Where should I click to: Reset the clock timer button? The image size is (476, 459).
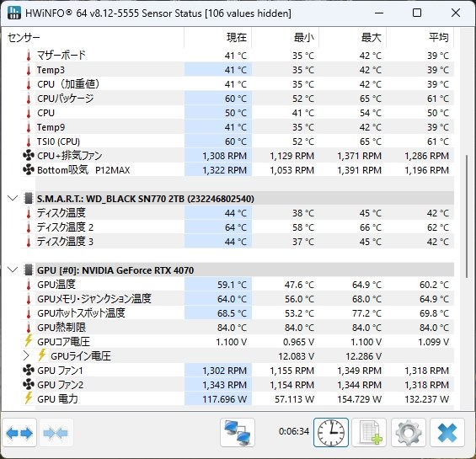pyautogui.click(x=331, y=433)
